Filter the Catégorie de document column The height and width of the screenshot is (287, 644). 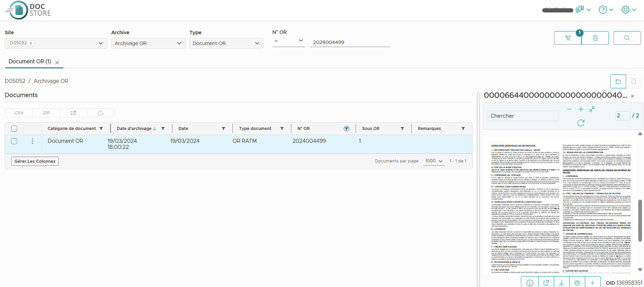(101, 129)
